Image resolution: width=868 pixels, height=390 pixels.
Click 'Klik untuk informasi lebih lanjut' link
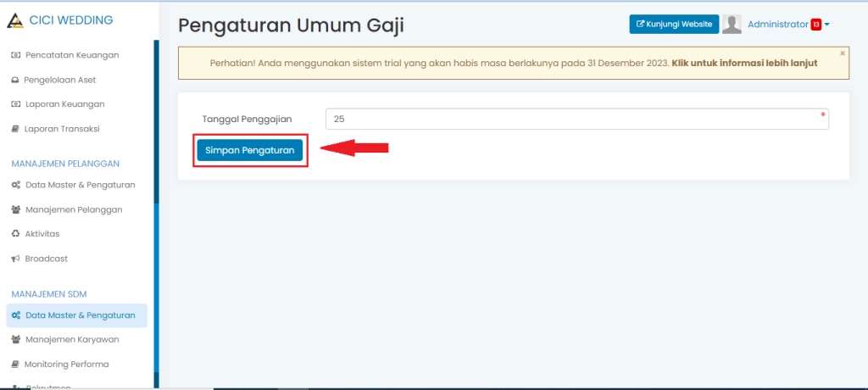click(744, 63)
